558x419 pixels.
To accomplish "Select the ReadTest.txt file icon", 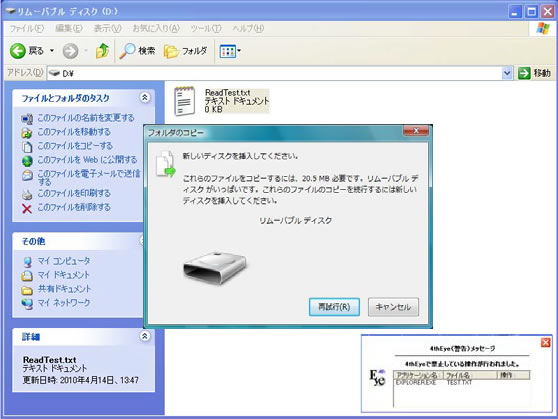I will [x=184, y=101].
